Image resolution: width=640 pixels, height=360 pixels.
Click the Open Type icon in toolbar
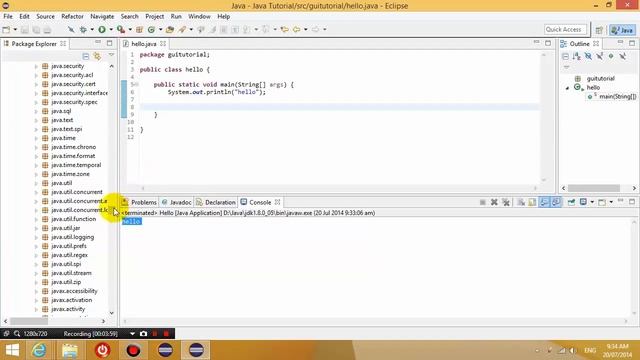(x=170, y=29)
